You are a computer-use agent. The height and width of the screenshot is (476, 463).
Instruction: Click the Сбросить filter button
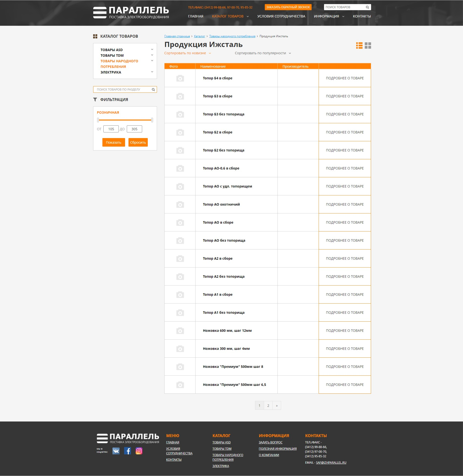(x=138, y=143)
